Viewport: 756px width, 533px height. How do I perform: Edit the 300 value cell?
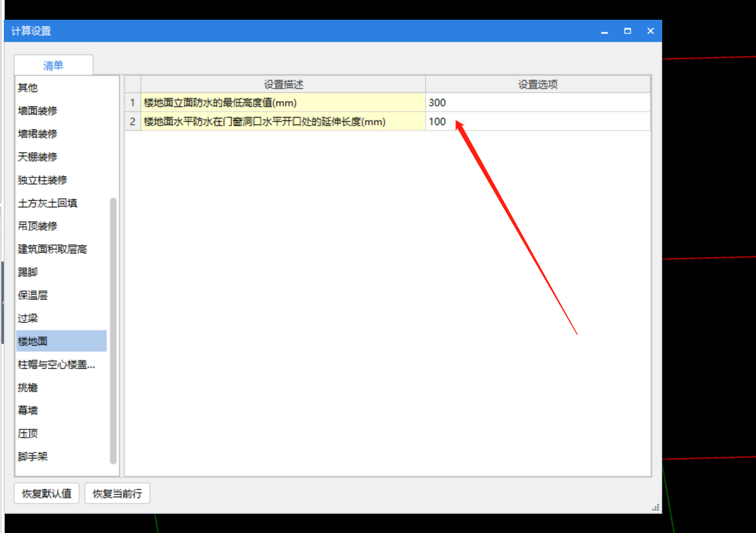(538, 103)
